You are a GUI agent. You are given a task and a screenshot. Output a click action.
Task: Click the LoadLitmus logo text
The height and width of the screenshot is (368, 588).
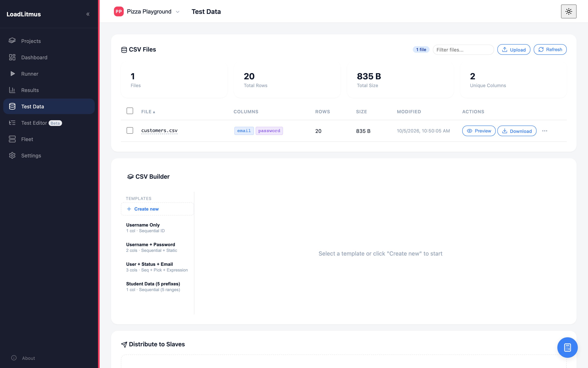[23, 14]
